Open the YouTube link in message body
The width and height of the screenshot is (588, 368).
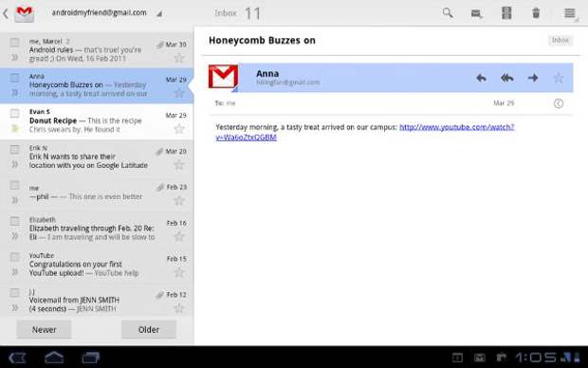(364, 132)
